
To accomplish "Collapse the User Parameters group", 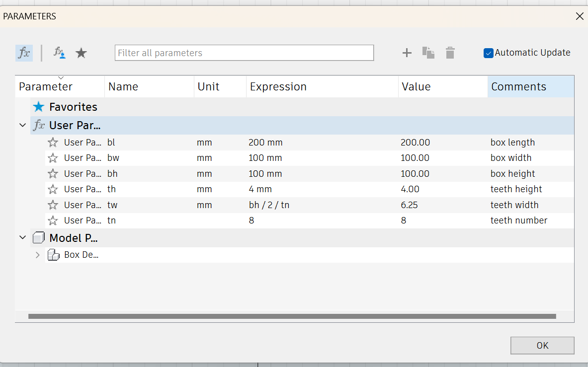I will (x=22, y=126).
